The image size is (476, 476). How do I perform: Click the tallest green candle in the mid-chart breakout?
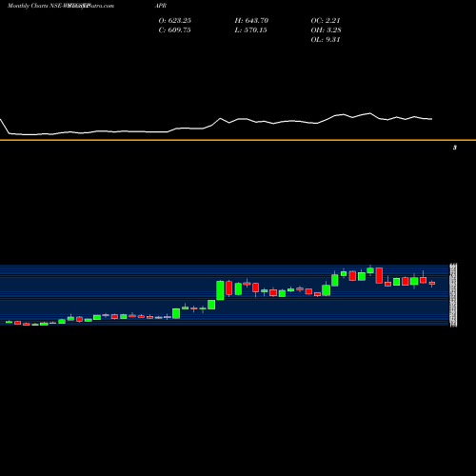click(220, 290)
